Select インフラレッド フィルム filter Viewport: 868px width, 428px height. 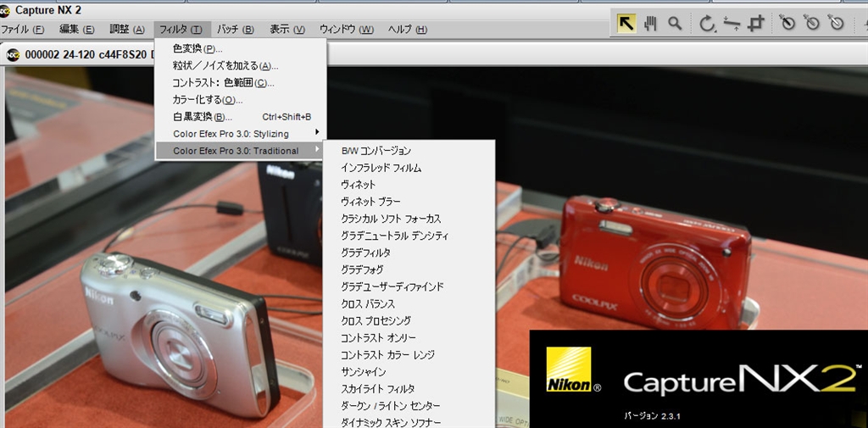(409, 168)
